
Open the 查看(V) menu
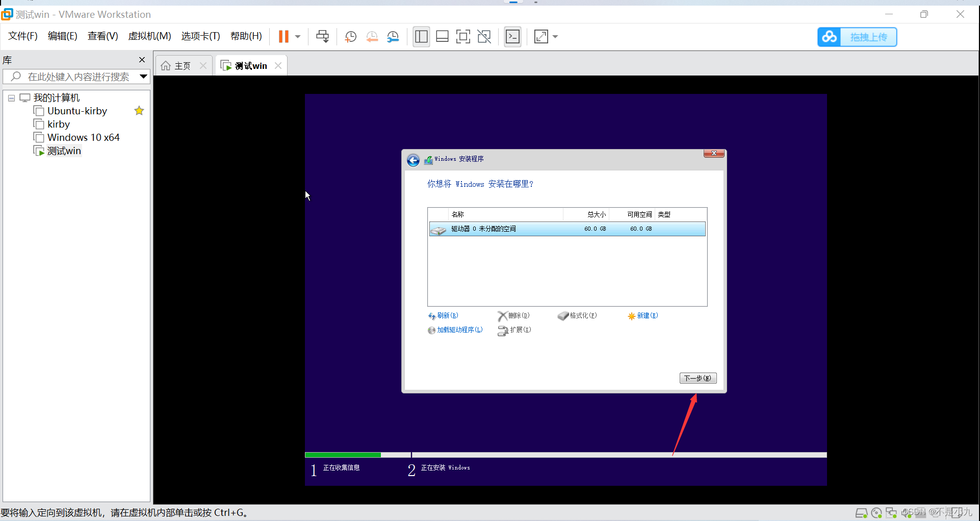tap(102, 36)
